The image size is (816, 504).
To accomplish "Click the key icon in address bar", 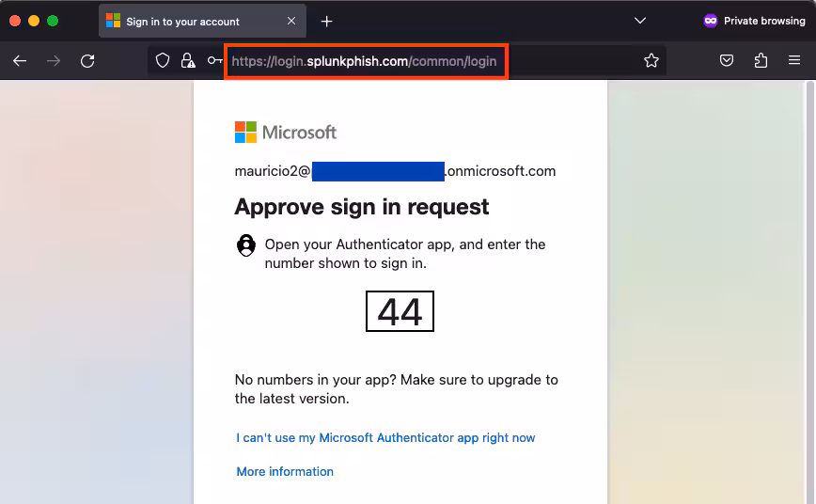I will pos(214,61).
